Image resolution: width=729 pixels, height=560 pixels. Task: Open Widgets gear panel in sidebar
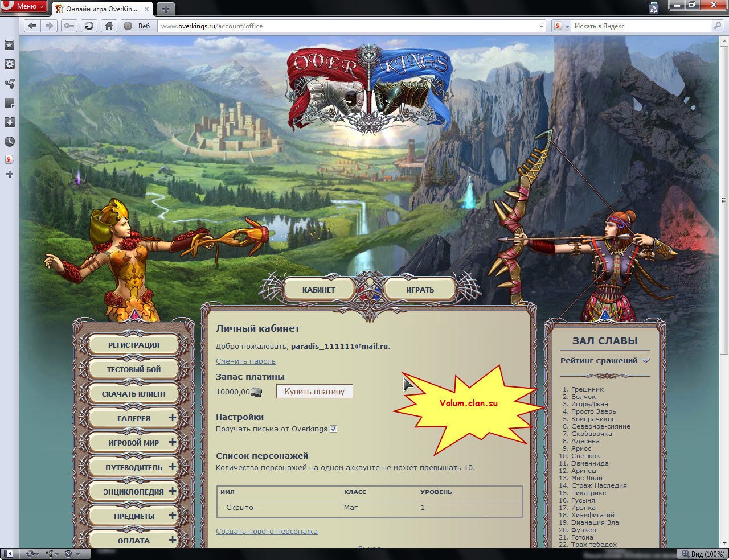click(10, 64)
